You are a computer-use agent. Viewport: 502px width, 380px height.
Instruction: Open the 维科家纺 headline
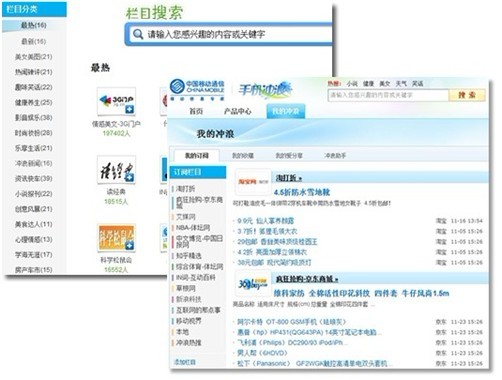pos(361,293)
